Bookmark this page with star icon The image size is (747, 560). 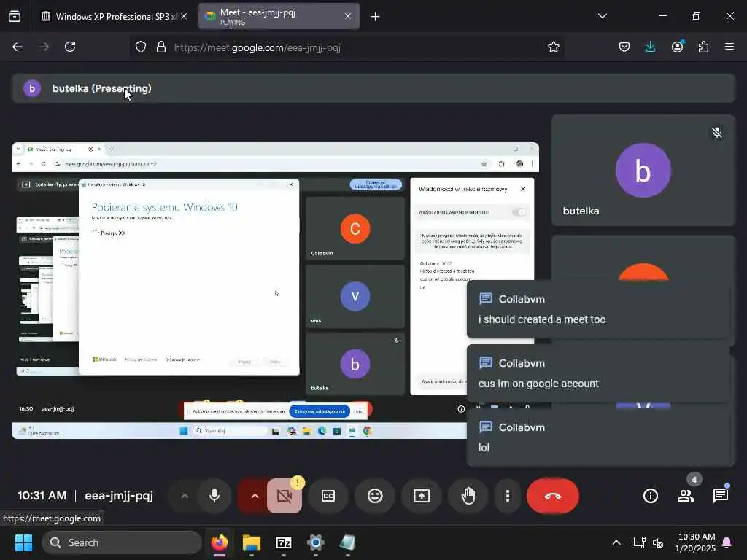(x=553, y=47)
